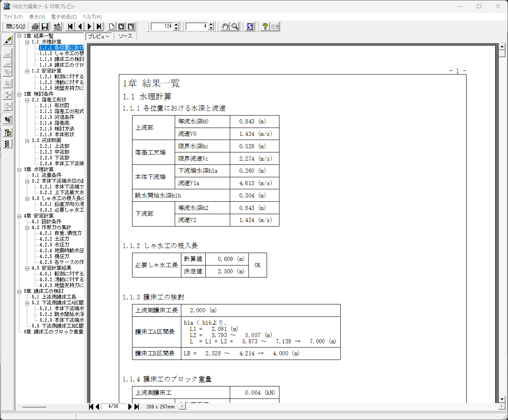
Task: Collapse the 5章 護床工の検討 tree node
Action: [x=19, y=291]
